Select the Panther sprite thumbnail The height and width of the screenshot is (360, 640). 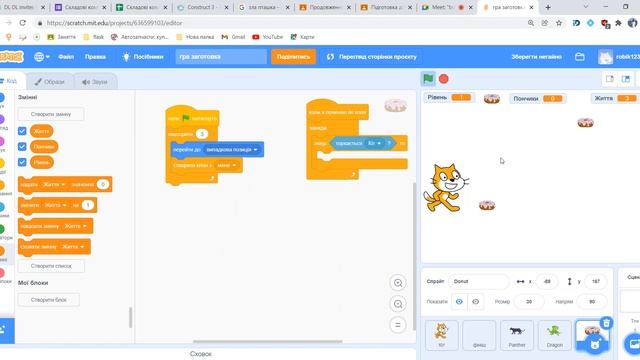pos(517,335)
